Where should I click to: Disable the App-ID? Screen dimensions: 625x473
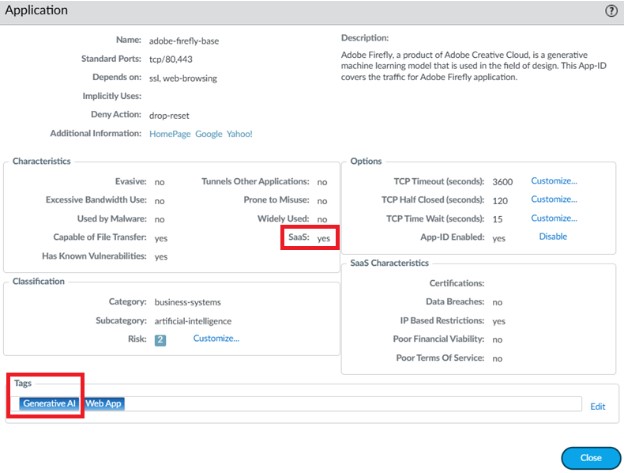pos(552,237)
